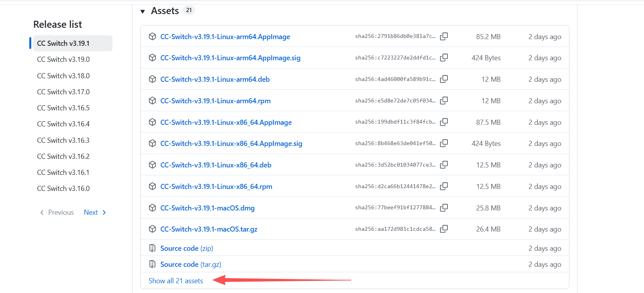The height and width of the screenshot is (293, 644).
Task: Select CC Switch v3.18.0 in release list
Action: [63, 76]
